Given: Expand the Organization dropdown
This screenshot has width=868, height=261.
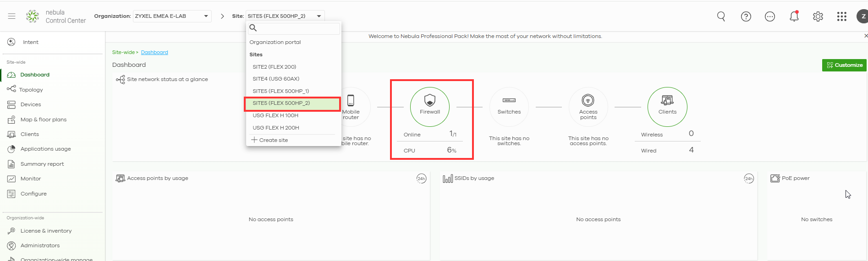Looking at the screenshot, I should point(172,16).
